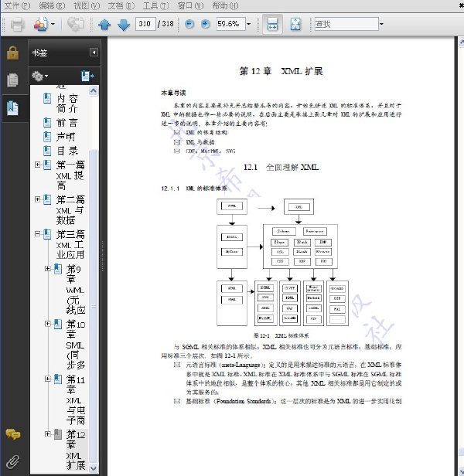Select the 内容简介 bookmark
The width and height of the screenshot is (464, 476).
(67, 104)
